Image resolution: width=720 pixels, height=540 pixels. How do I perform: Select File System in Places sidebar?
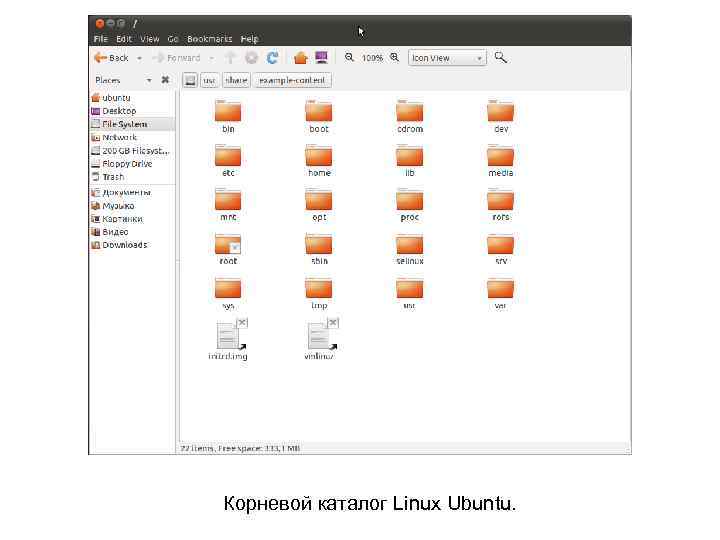point(133,124)
